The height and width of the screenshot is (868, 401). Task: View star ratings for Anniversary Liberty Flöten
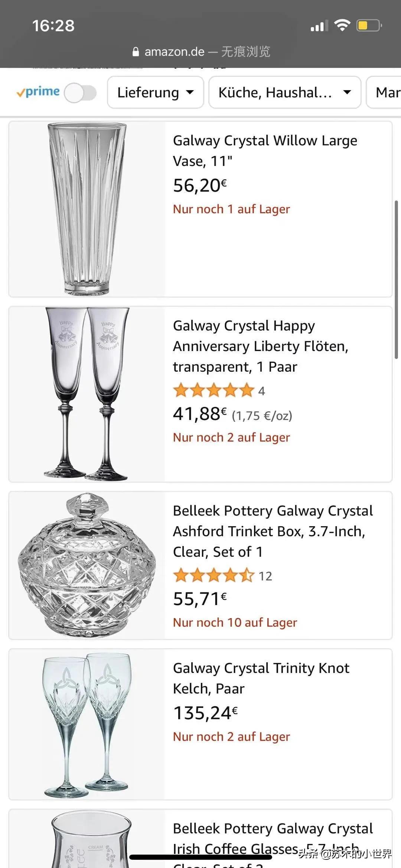pyautogui.click(x=213, y=391)
